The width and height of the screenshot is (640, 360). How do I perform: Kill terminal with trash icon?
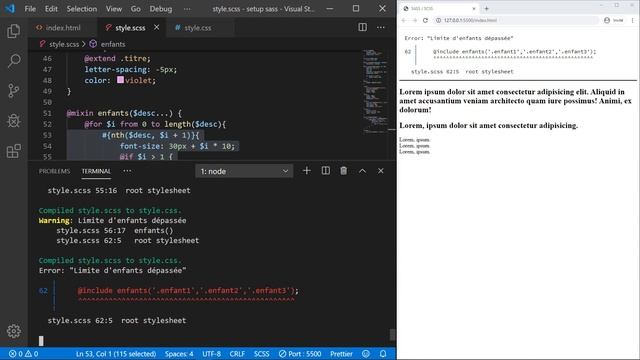tap(344, 171)
